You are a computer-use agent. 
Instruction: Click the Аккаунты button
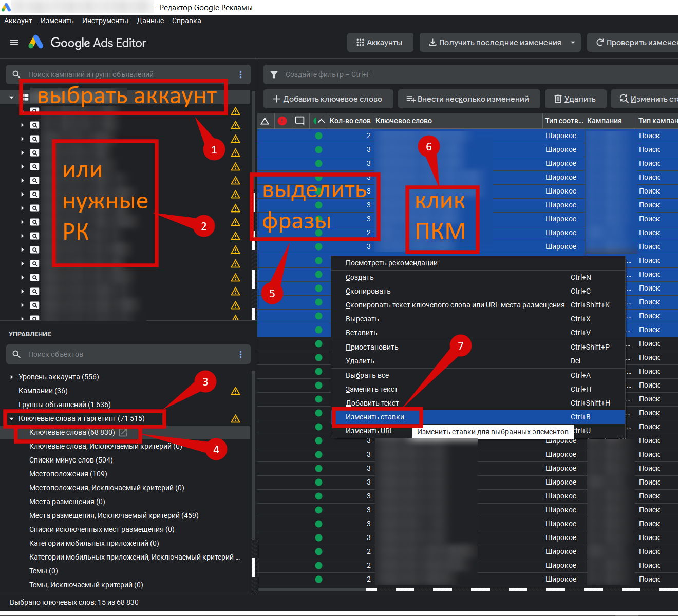[380, 43]
